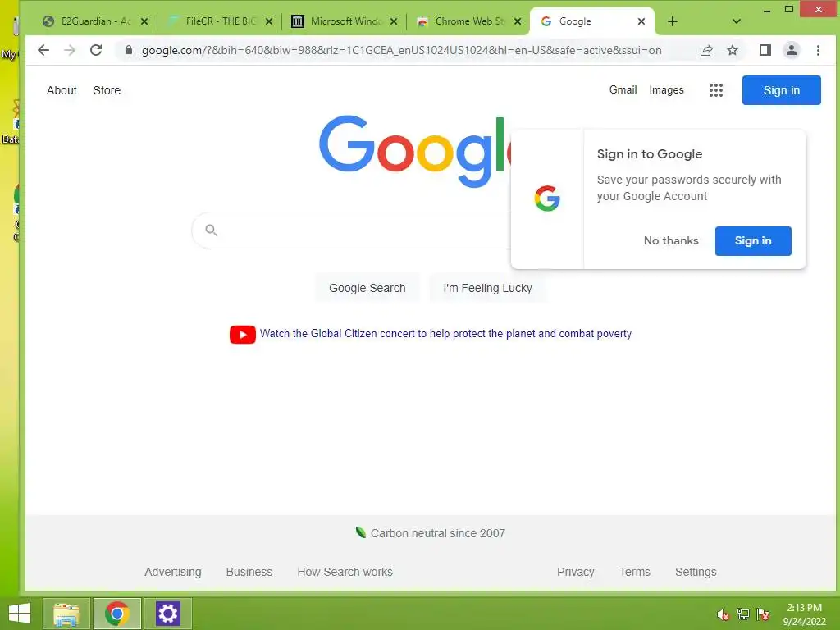Open Gmail from the header
Viewport: 840px width, 630px height.
623,90
